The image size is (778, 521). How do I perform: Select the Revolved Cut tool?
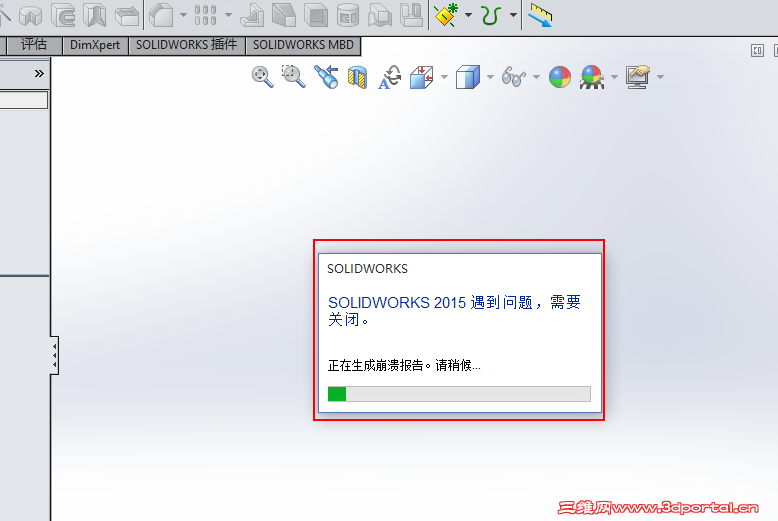[x=31, y=16]
